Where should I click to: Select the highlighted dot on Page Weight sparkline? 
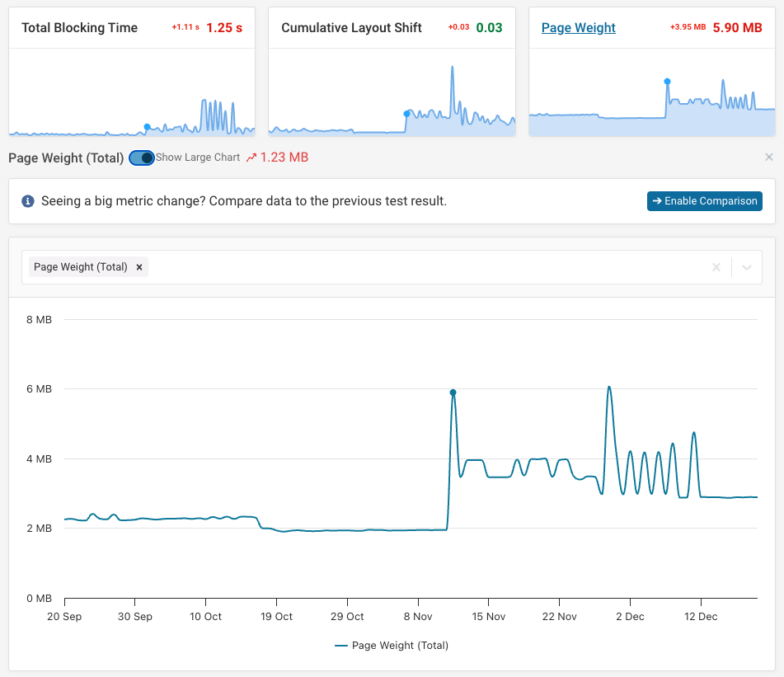(x=668, y=81)
